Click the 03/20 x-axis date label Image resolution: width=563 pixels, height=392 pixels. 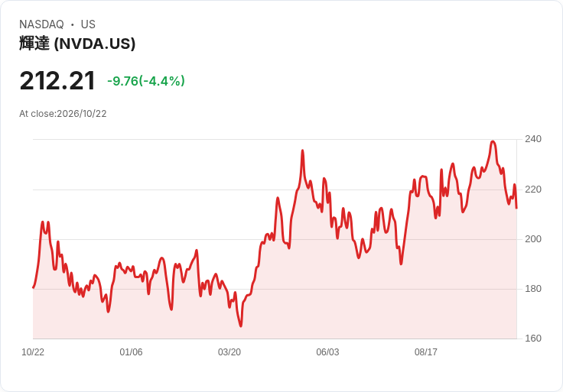point(229,352)
